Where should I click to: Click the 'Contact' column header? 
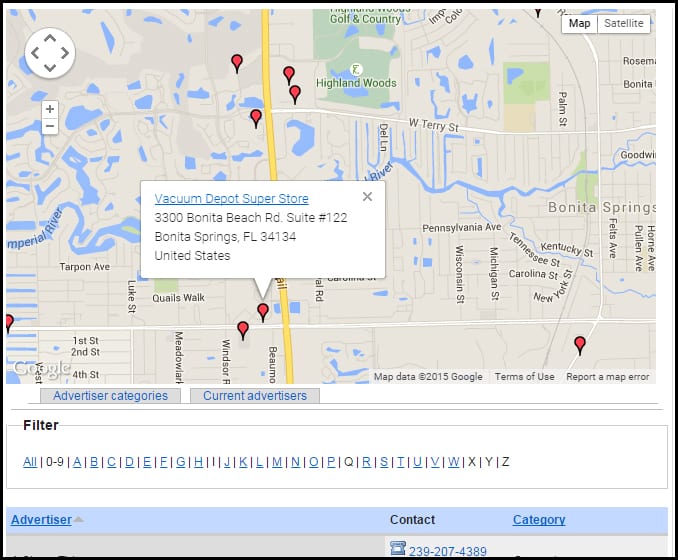412,520
